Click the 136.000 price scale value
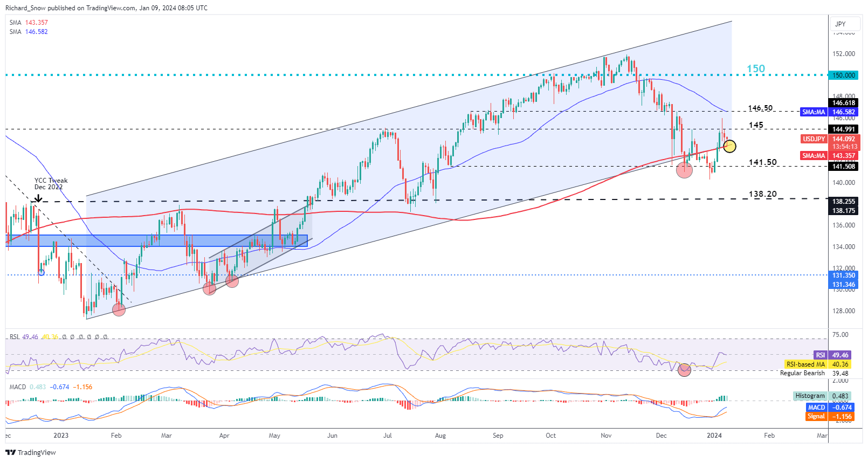 [844, 225]
